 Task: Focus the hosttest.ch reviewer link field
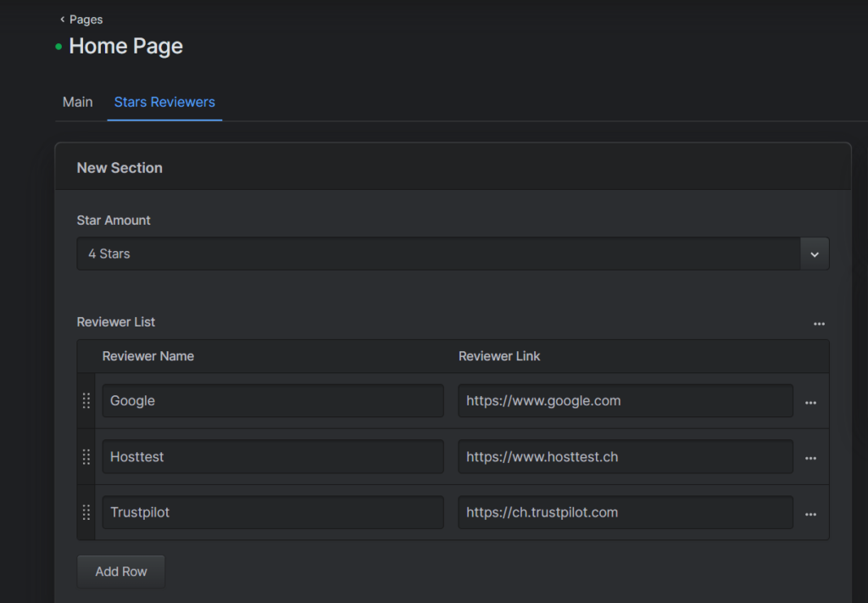625,457
